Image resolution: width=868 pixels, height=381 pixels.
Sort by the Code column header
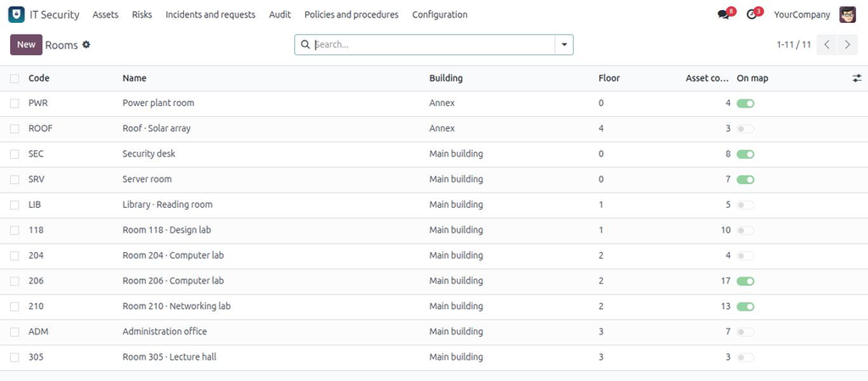39,79
